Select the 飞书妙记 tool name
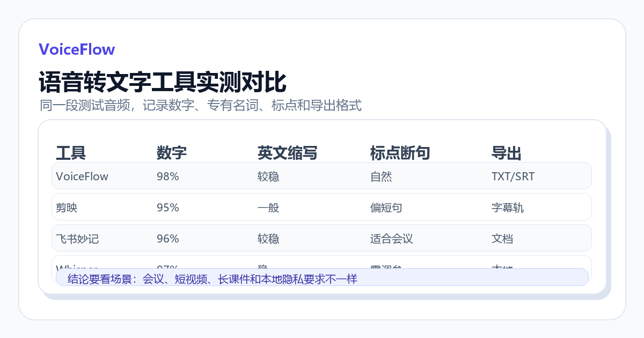This screenshot has height=338, width=644. pyautogui.click(x=77, y=238)
